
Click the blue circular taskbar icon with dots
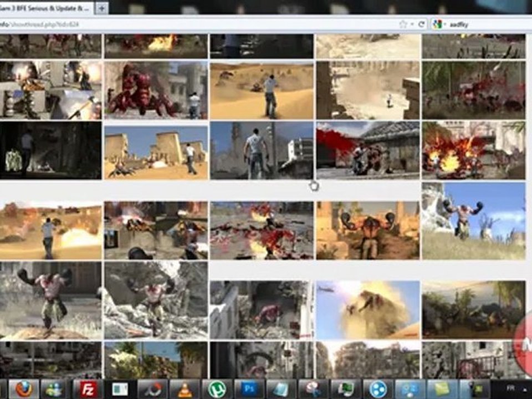(x=377, y=389)
